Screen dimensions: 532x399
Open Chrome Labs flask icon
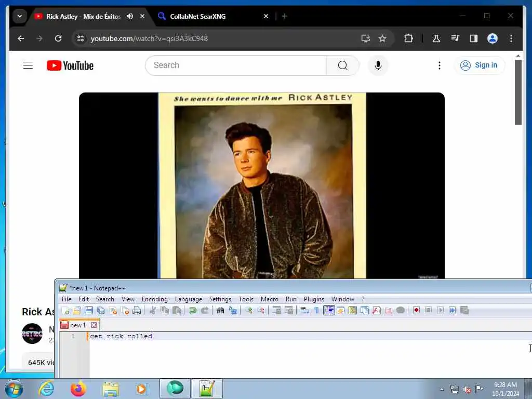[x=436, y=38]
